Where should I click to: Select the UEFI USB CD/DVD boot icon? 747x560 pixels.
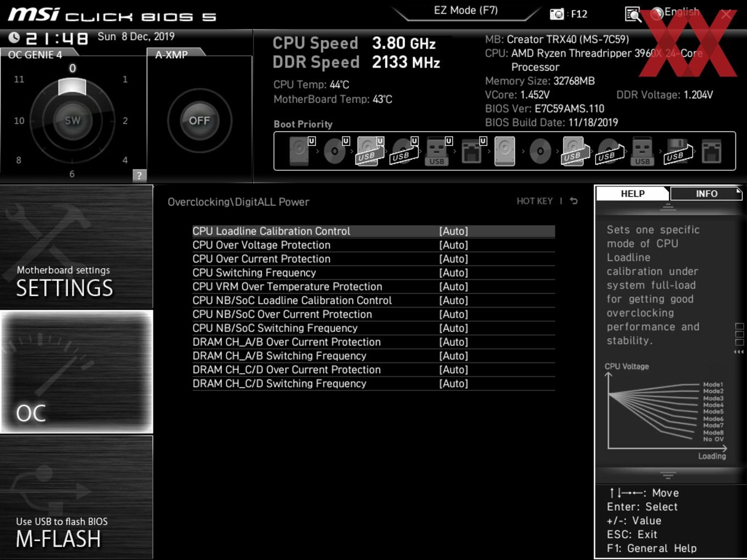pos(404,151)
